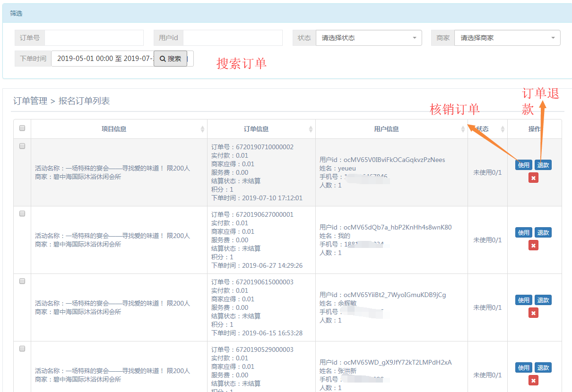The image size is (572, 392).
Task: Click 使用 for order 6720190615000003
Action: (524, 300)
